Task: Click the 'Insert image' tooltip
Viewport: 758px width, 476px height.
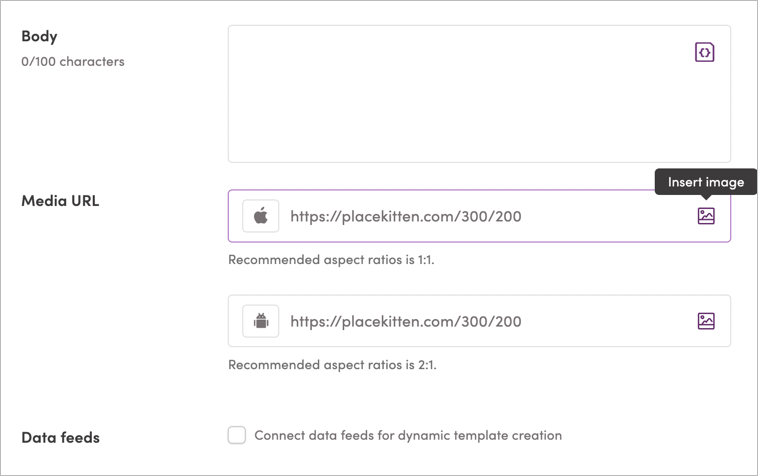Action: (706, 182)
